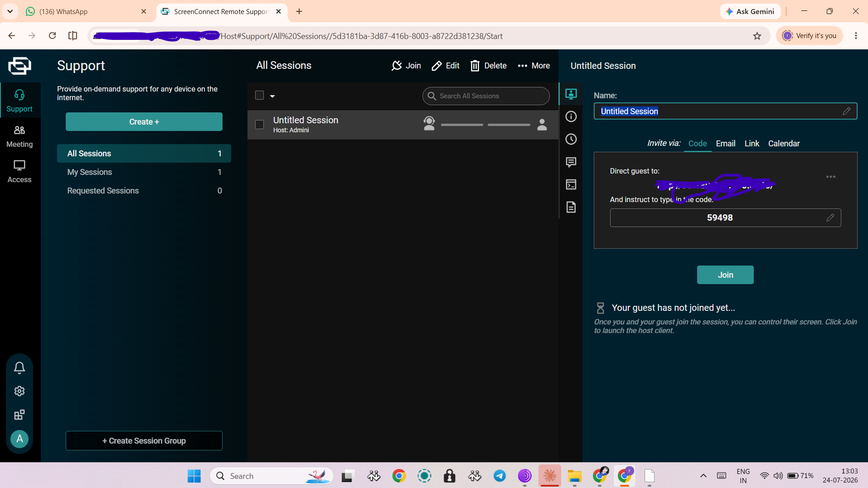Open the Support section in sidebar

19,101
